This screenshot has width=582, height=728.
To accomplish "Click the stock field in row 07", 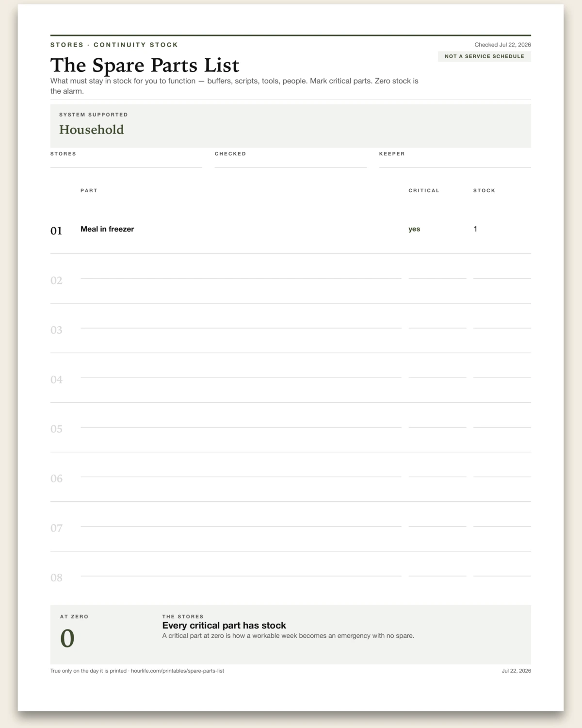I will [x=502, y=521].
